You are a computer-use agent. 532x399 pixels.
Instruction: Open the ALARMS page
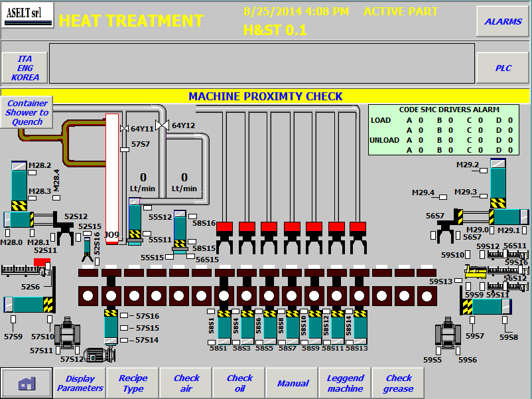503,21
